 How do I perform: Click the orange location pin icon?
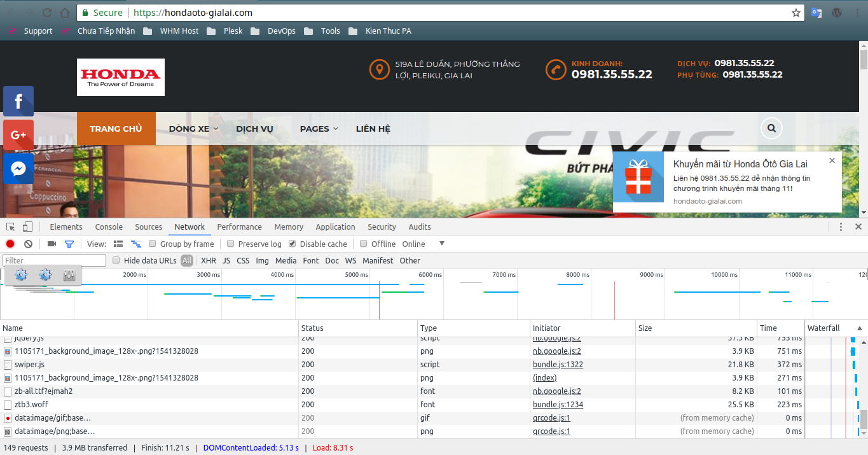pyautogui.click(x=380, y=69)
